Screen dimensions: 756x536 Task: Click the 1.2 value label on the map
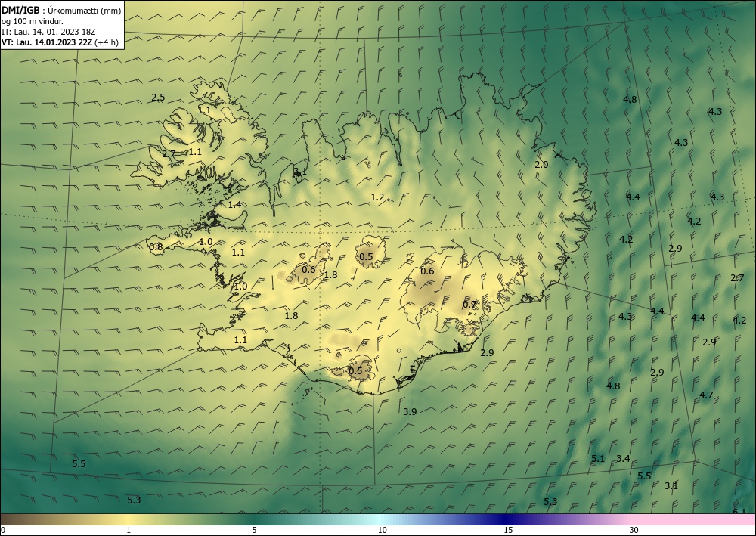click(x=377, y=197)
